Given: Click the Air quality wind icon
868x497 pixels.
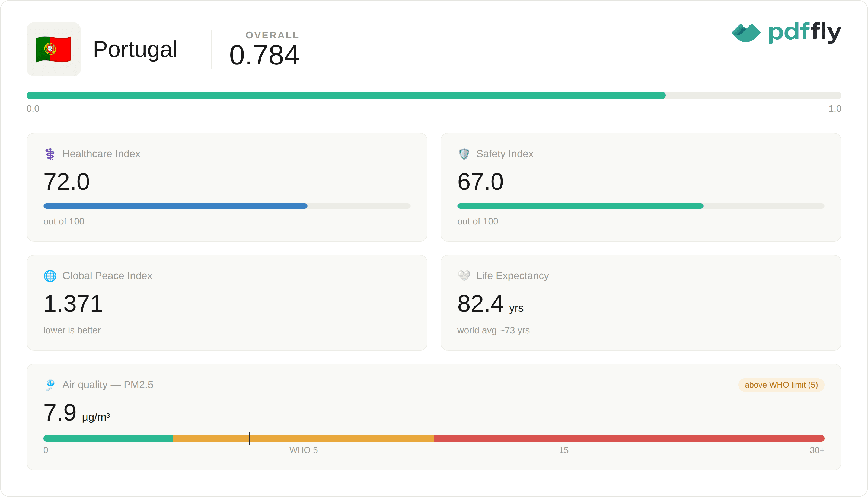Looking at the screenshot, I should tap(50, 385).
